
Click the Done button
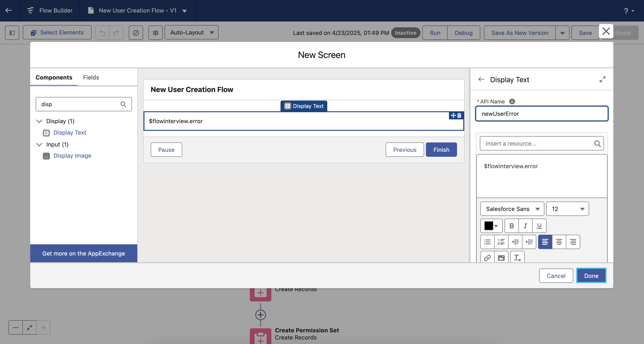[591, 275]
